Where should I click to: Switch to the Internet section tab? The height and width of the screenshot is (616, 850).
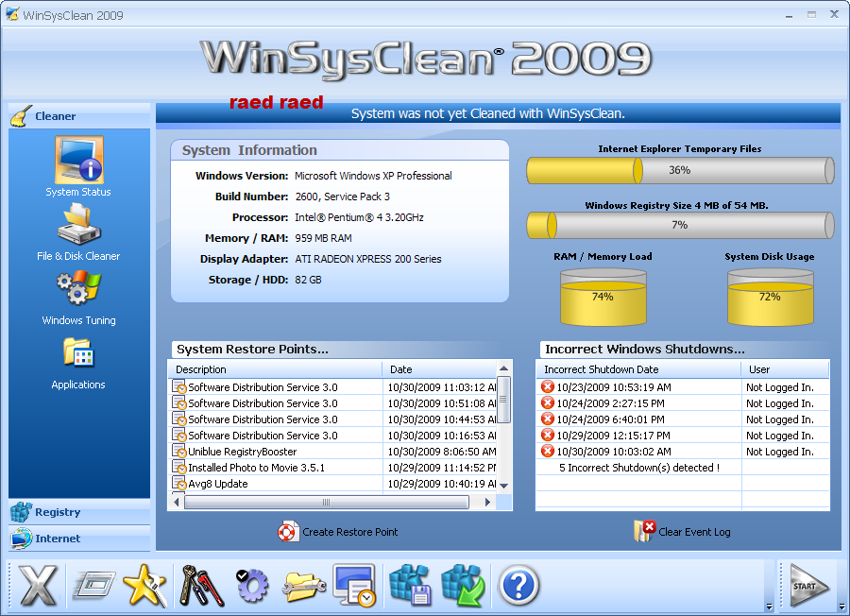pos(79,539)
